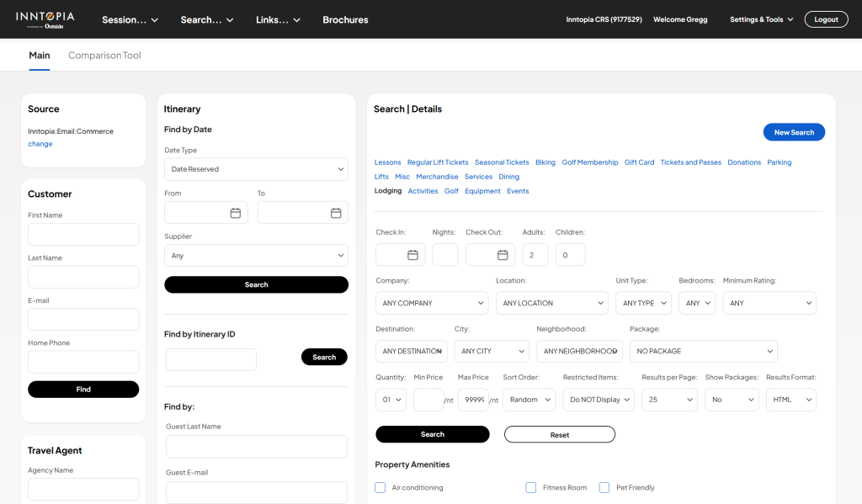862x504 pixels.
Task: Open the NO PACKAGE dropdown
Action: (703, 351)
